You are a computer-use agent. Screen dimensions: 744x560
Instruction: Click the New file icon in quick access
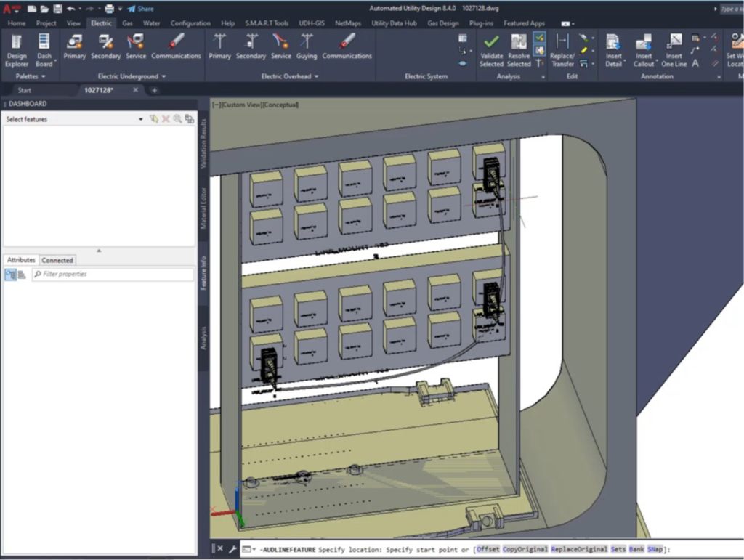click(x=32, y=9)
